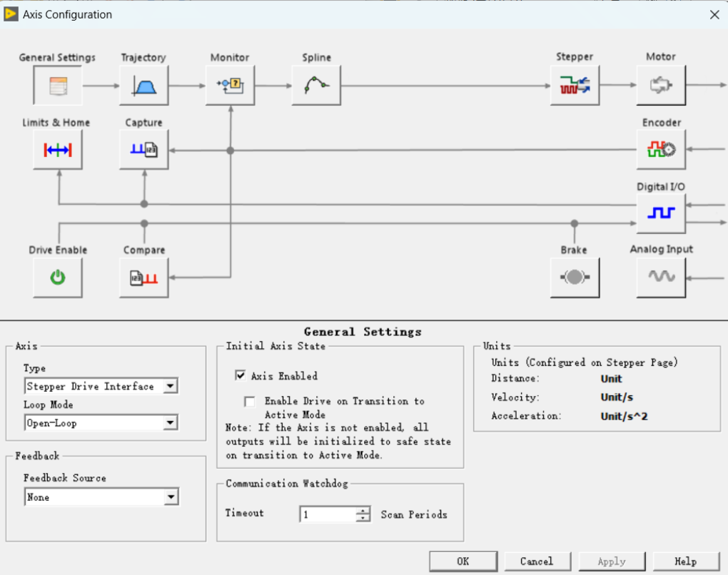Uncheck the Axis Enabled checkbox
Screen dimensions: 728x575
pos(241,375)
